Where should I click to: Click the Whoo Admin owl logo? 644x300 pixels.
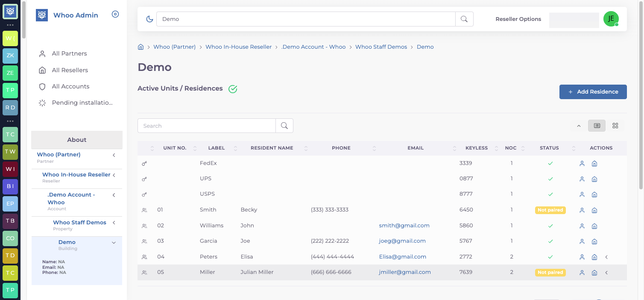point(42,15)
